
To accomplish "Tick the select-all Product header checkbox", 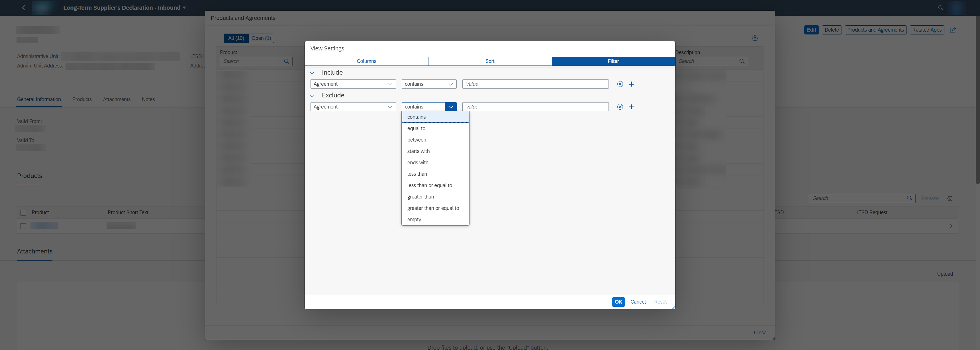I will 23,213.
